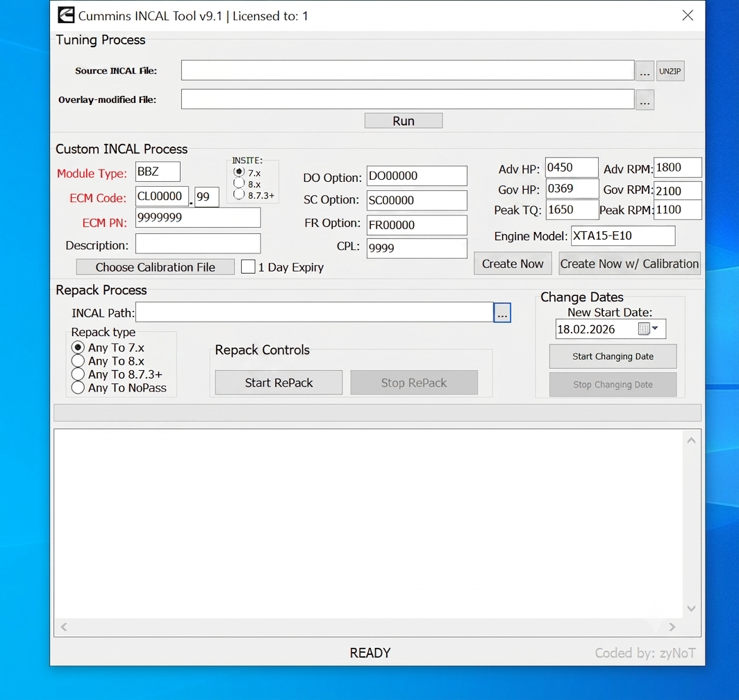Click the log output scroll down arrow

691,608
